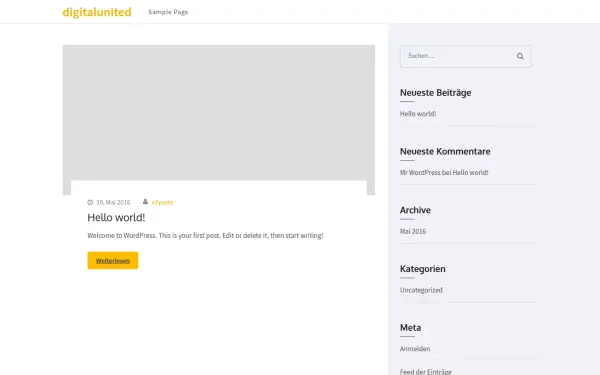This screenshot has width=600, height=375.
Task: Click the Archive widget heading
Action: (x=415, y=210)
